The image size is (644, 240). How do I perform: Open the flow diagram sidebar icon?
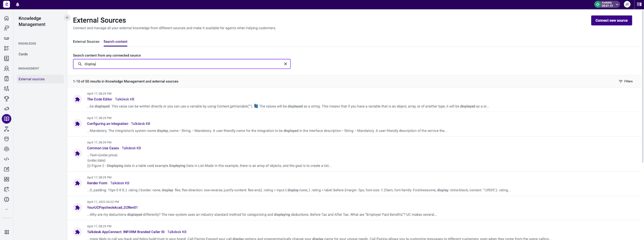point(6,129)
